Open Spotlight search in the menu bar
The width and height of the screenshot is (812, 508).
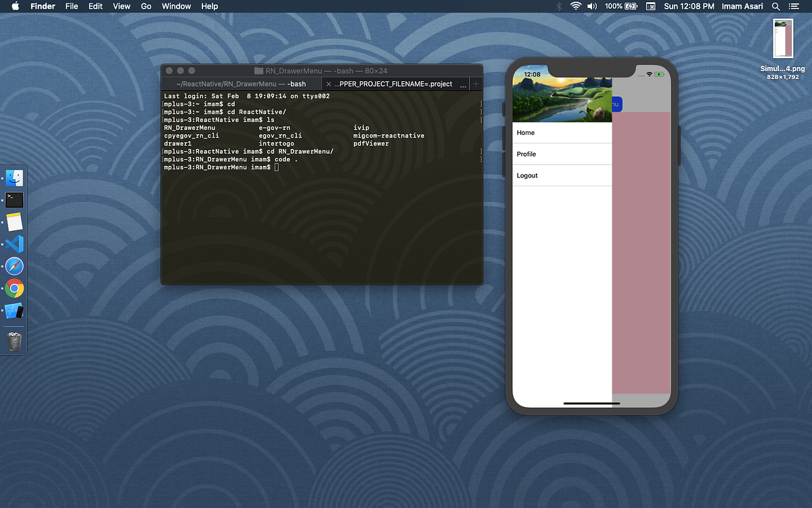coord(775,6)
